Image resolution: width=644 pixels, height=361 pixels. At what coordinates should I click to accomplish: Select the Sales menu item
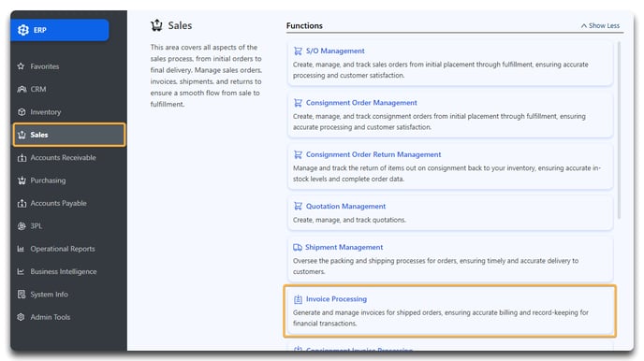coord(69,135)
